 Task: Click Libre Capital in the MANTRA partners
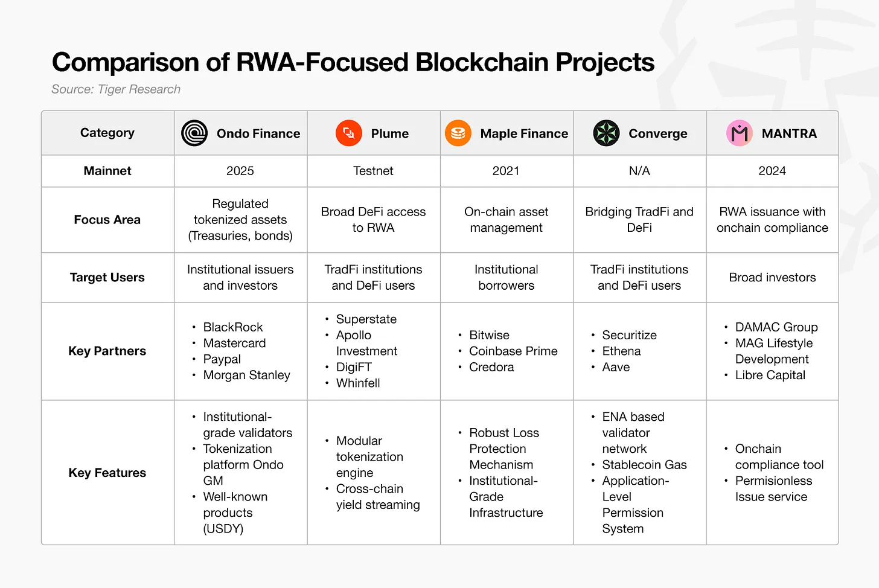770,375
